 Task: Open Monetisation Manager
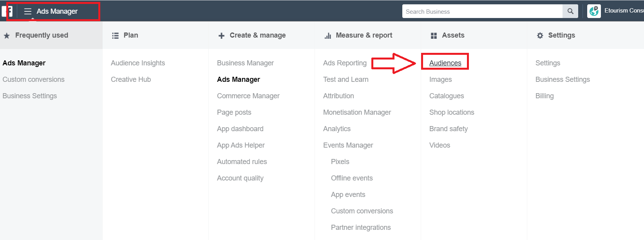pos(357,112)
